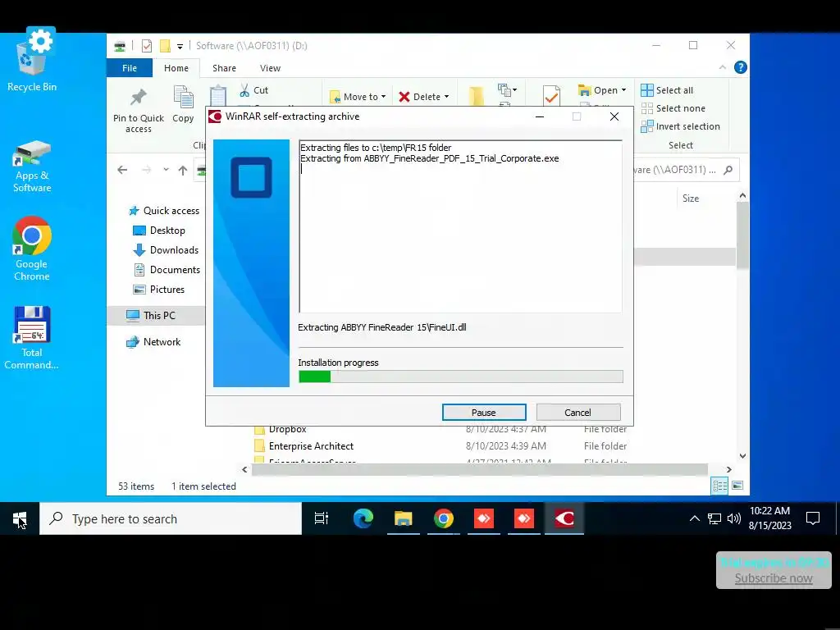Click the Subscribe now link
Screen dimensions: 840x630
coord(773,578)
